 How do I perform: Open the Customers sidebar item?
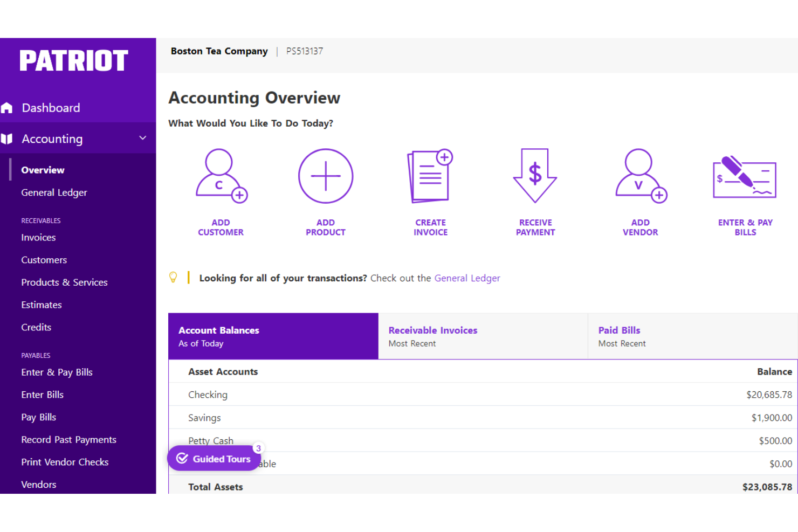click(44, 260)
